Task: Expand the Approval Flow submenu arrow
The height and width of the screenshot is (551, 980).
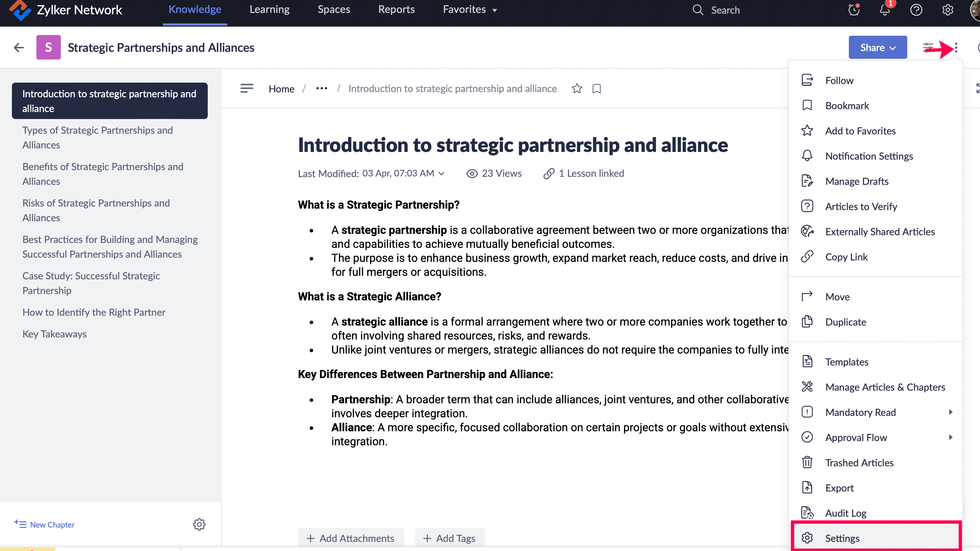Action: [x=950, y=438]
